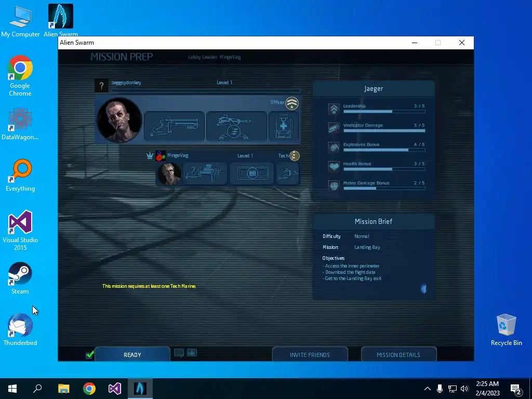Viewport: 532px width, 399px height.
Task: Click the Explosives Bonus skill bar
Action: point(384,150)
